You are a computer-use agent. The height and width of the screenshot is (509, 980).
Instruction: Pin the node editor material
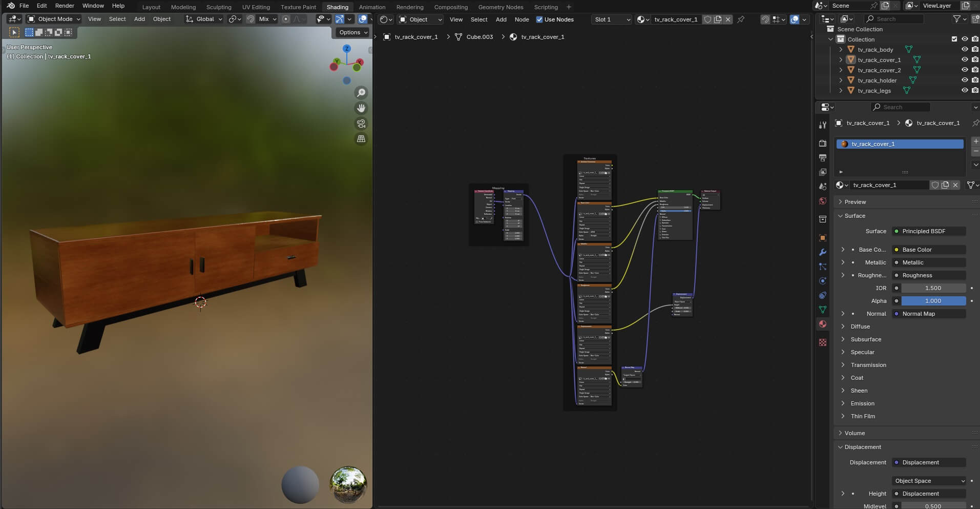coord(741,19)
